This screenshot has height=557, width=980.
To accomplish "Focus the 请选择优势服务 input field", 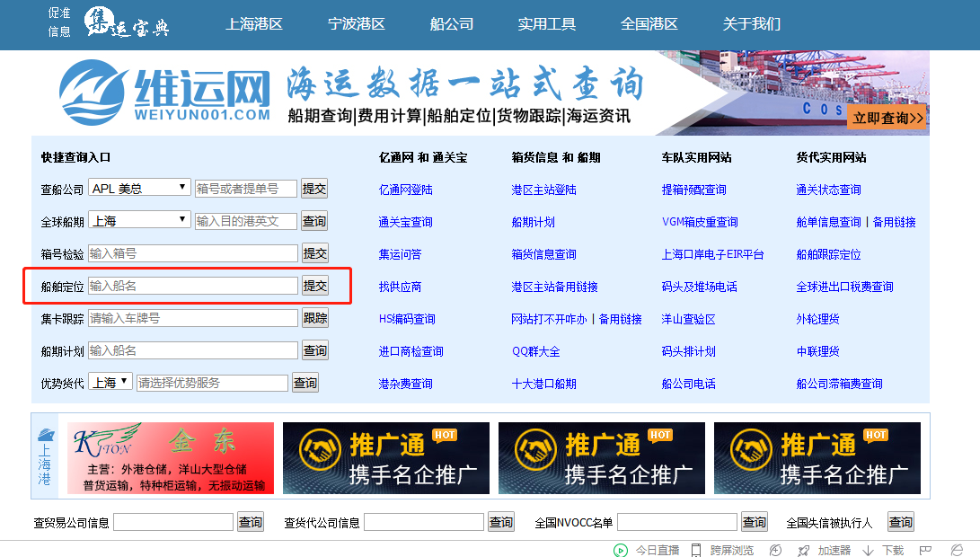I will [212, 383].
